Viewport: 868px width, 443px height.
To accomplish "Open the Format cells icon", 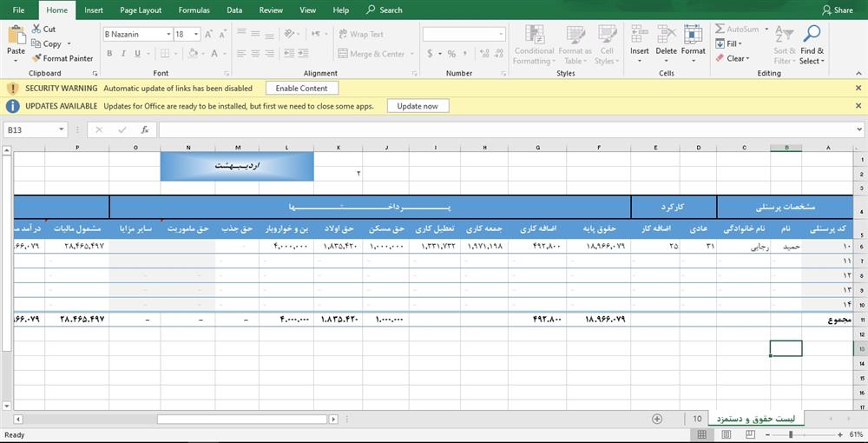I will 693,36.
